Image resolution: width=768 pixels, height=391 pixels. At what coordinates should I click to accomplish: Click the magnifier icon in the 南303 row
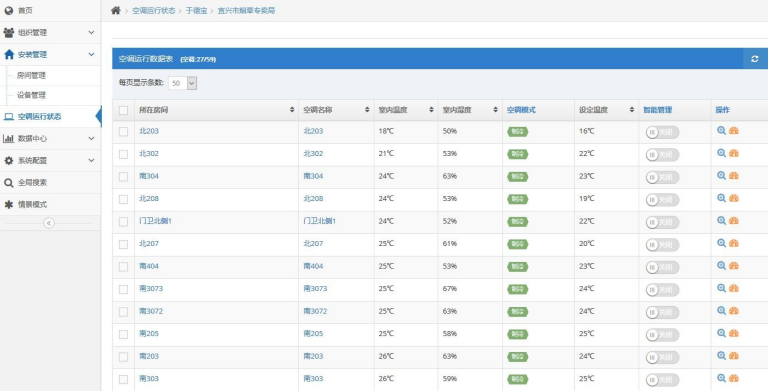[x=721, y=378]
